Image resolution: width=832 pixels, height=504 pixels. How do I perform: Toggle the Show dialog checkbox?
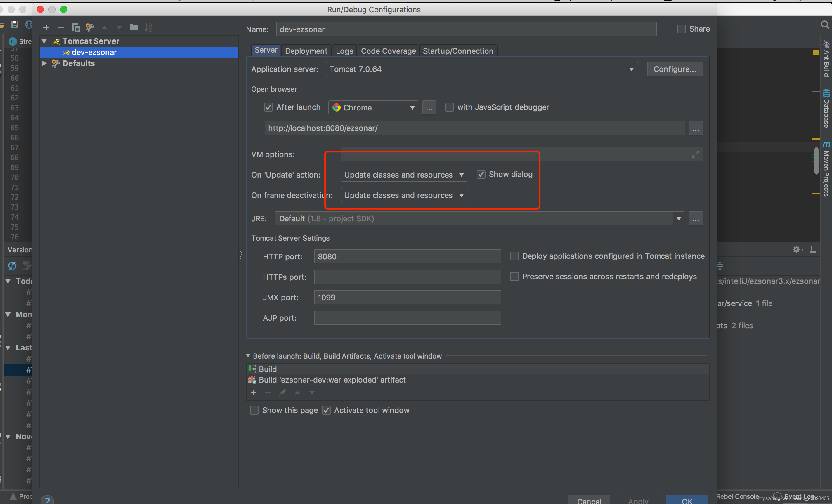[x=481, y=175]
